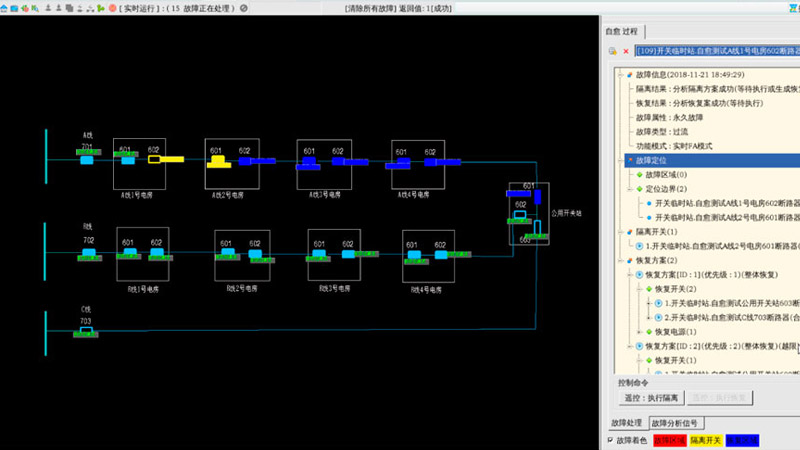Click the search icon in 自愈 panel toolbar
Image resolution: width=800 pixels, height=450 pixels.
tap(612, 51)
